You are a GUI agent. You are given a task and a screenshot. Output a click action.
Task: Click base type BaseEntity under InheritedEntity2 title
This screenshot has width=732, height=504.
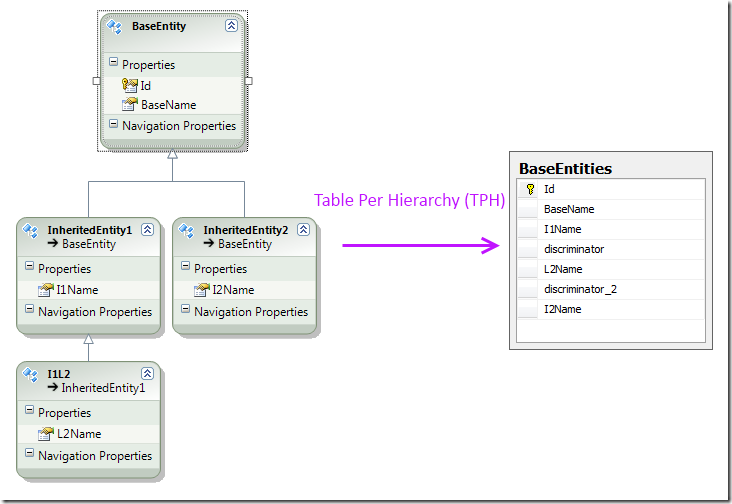245,244
